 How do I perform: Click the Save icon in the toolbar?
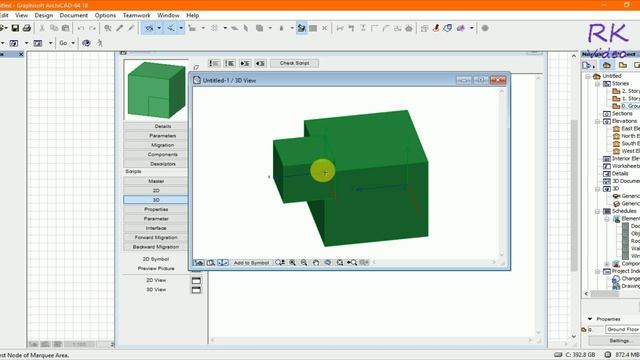(15, 28)
